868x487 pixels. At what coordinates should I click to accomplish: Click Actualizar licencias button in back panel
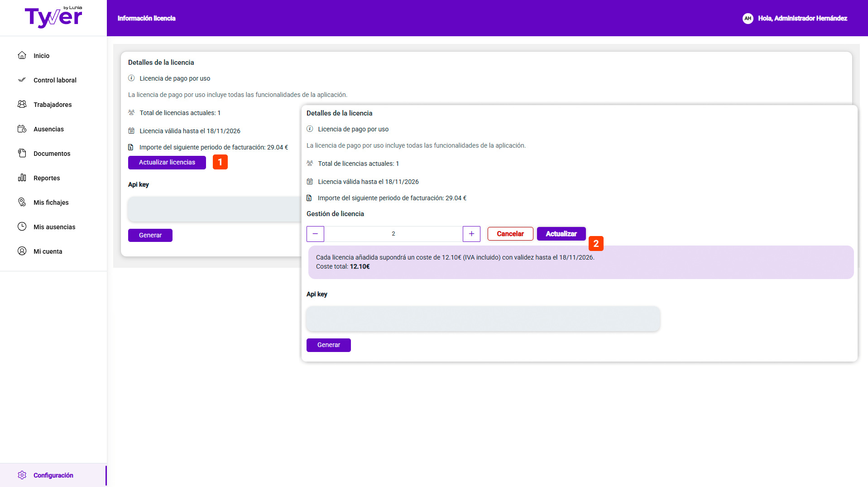[x=167, y=162]
